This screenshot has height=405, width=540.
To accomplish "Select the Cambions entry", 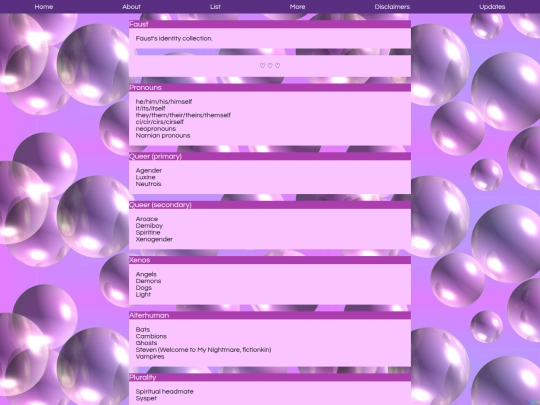I will pos(151,336).
